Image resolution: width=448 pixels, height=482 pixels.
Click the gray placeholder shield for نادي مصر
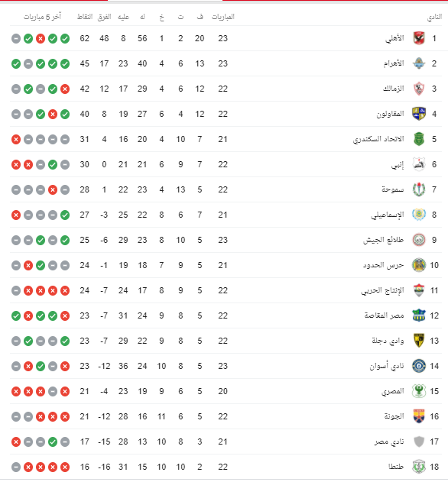point(419,442)
